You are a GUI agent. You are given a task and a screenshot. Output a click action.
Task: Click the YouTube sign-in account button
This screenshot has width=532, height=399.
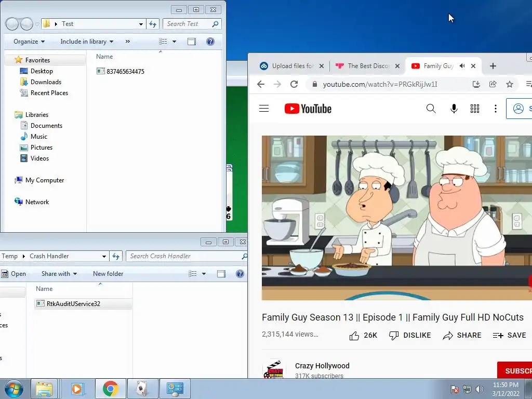click(519, 109)
